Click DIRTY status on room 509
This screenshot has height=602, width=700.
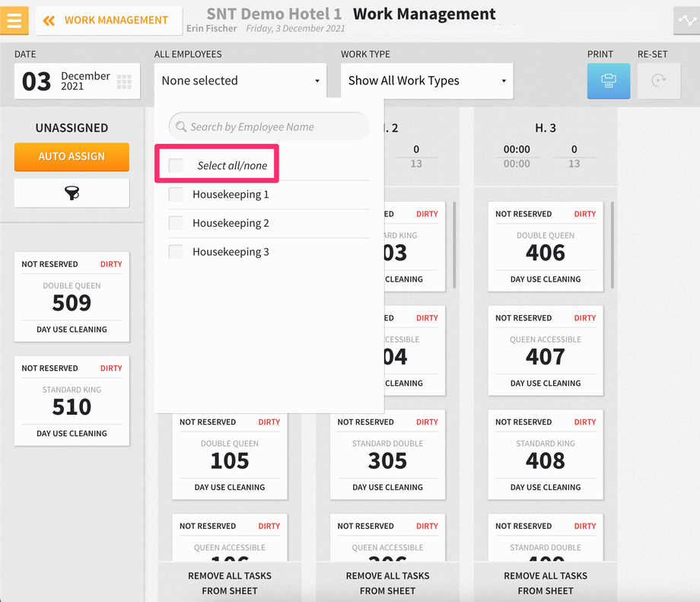111,264
